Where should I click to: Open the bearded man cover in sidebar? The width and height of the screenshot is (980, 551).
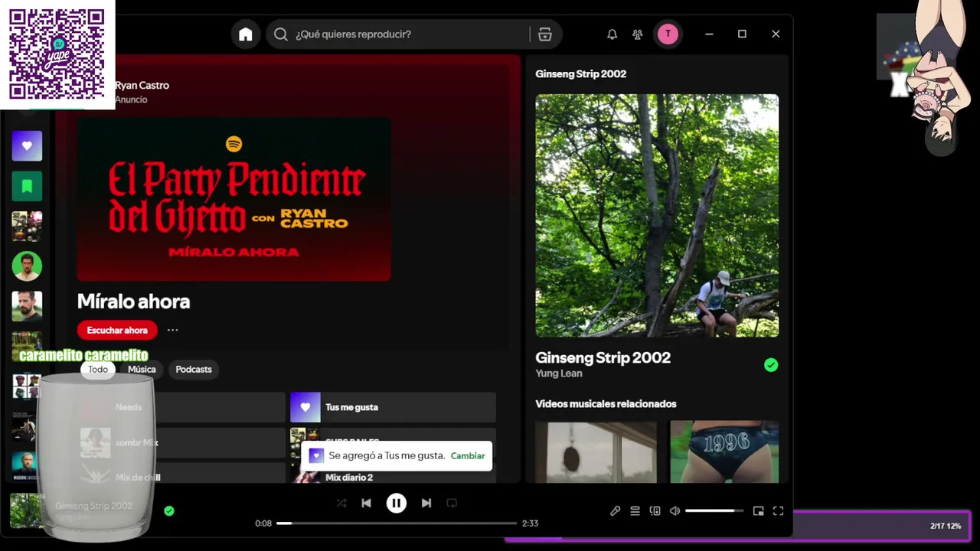click(x=27, y=305)
